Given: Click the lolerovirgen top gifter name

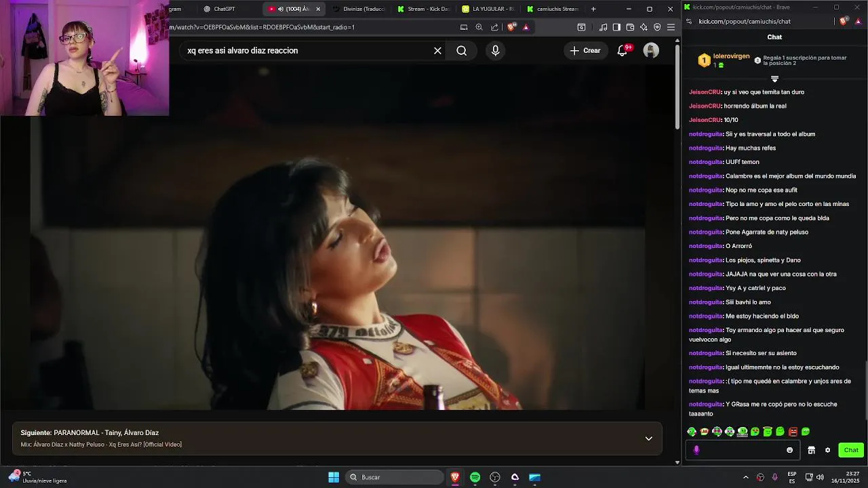Looking at the screenshot, I should [x=731, y=56].
